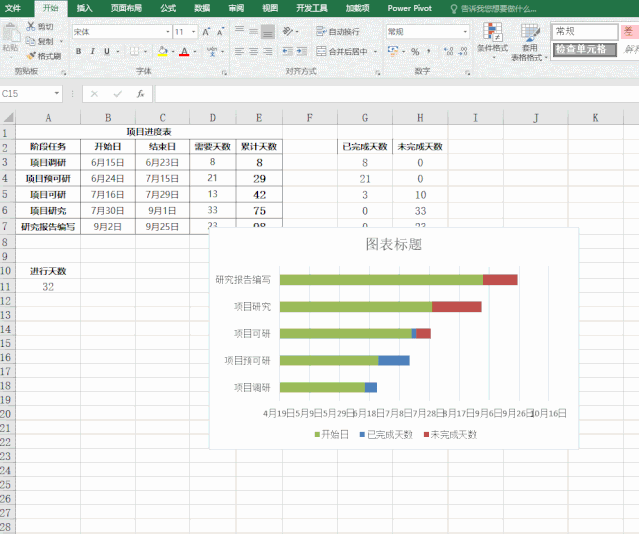Screen dimensions: 639x534
Task: Click the text orientation icon
Action: pos(288,31)
